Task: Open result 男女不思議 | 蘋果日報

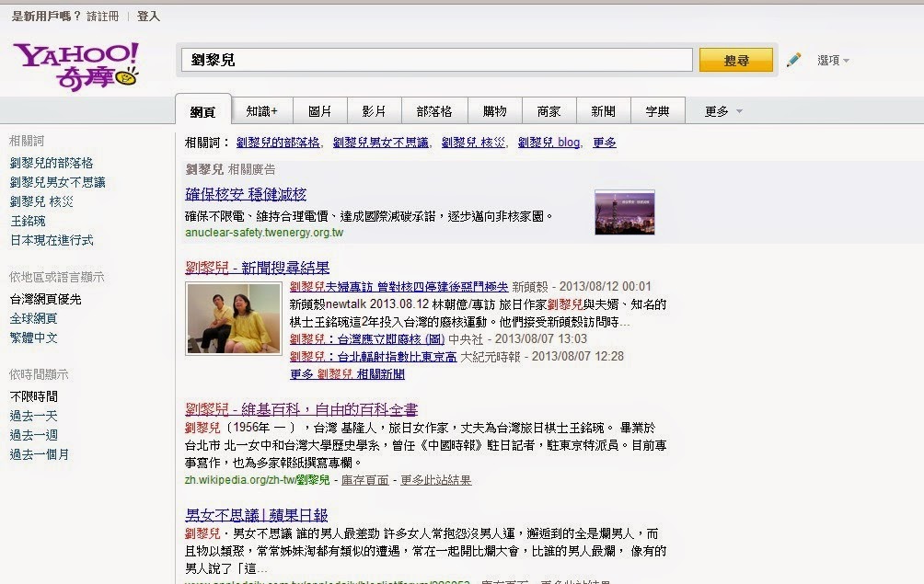Action: click(x=257, y=515)
